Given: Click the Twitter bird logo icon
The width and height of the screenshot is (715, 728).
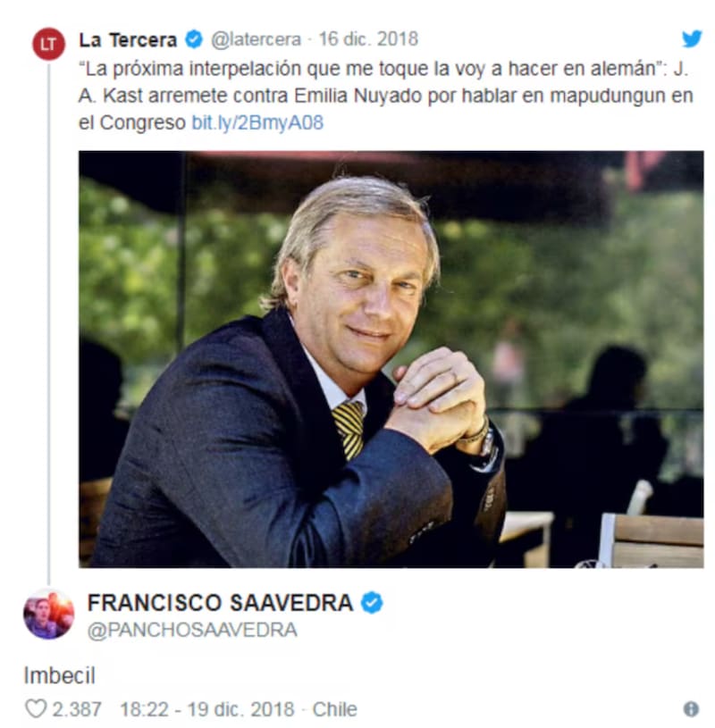Looking at the screenshot, I should pos(692,38).
